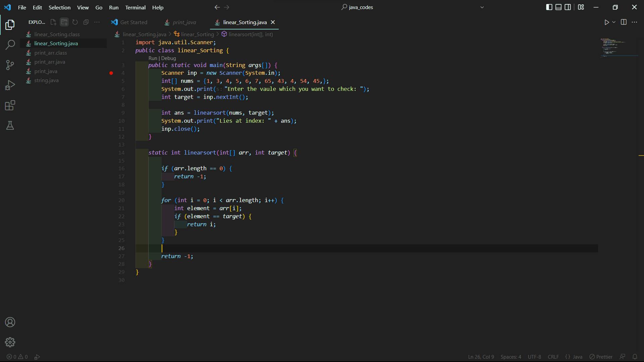The width and height of the screenshot is (644, 362).
Task: Open the Go menu
Action: tap(99, 7)
